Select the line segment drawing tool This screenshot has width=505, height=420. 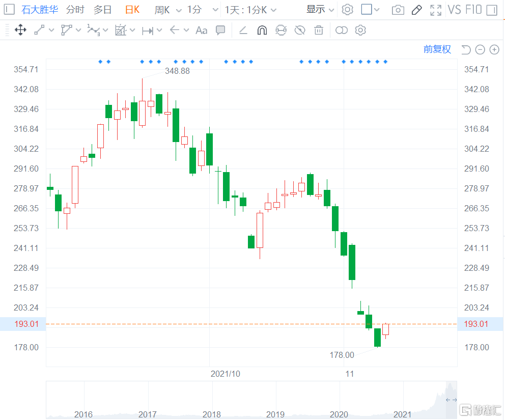[x=39, y=30]
